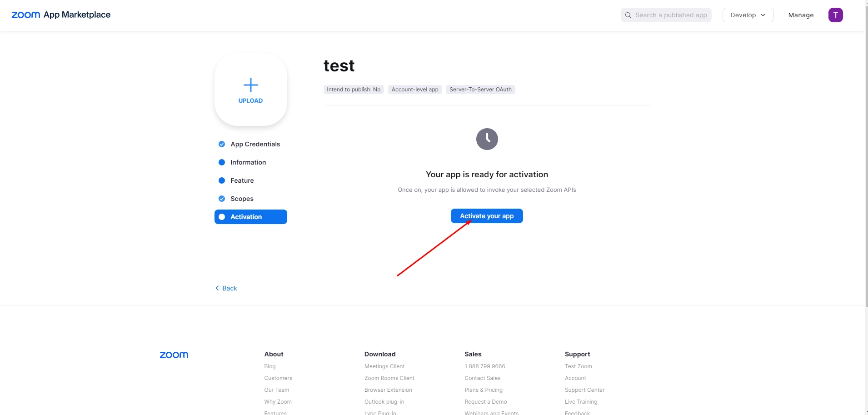This screenshot has height=415, width=868.
Task: Open the Browser Extension link
Action: tap(388, 390)
